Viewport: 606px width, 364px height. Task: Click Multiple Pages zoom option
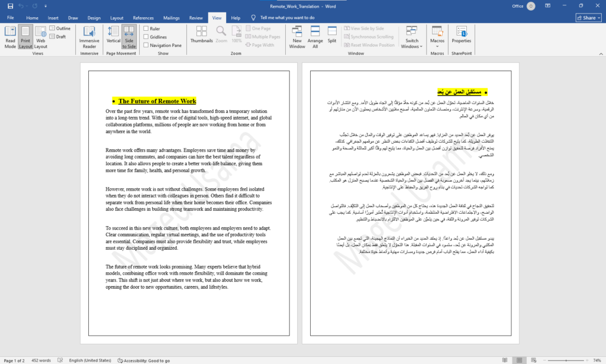(x=263, y=37)
